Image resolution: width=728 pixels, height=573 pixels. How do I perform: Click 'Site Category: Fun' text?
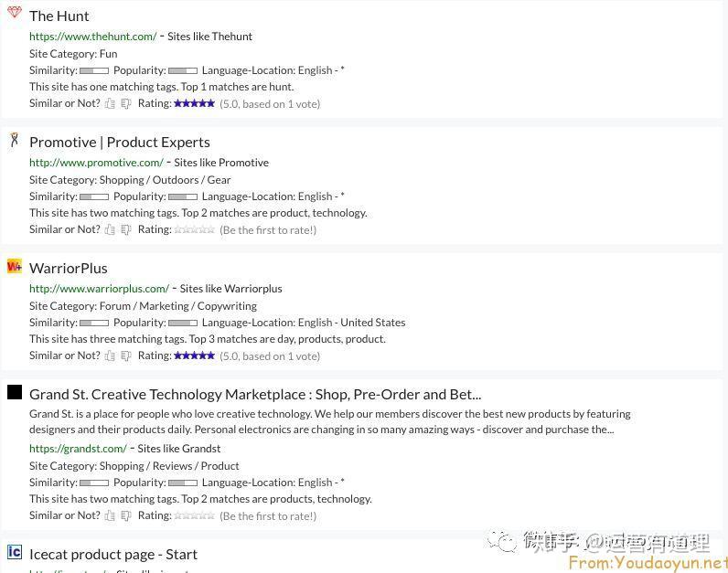73,54
